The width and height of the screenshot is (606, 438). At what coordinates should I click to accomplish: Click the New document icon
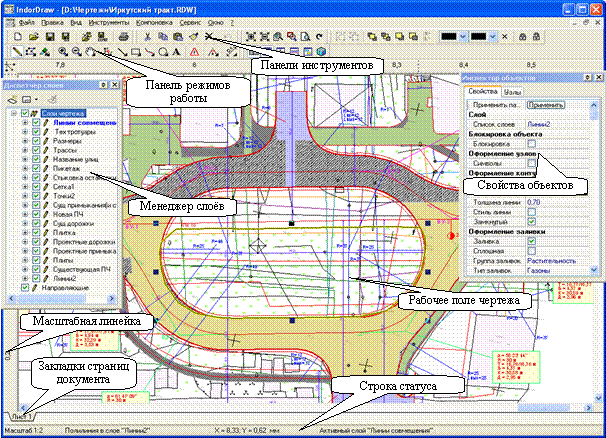coord(16,35)
